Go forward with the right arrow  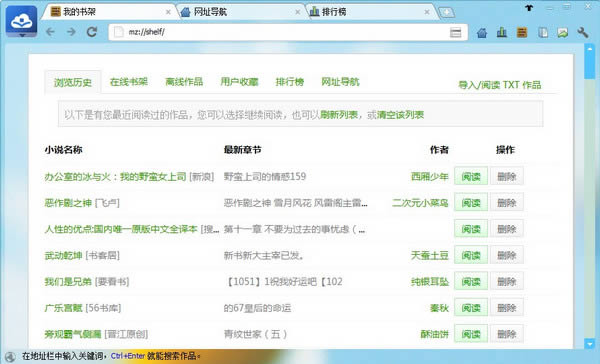pyautogui.click(x=71, y=32)
